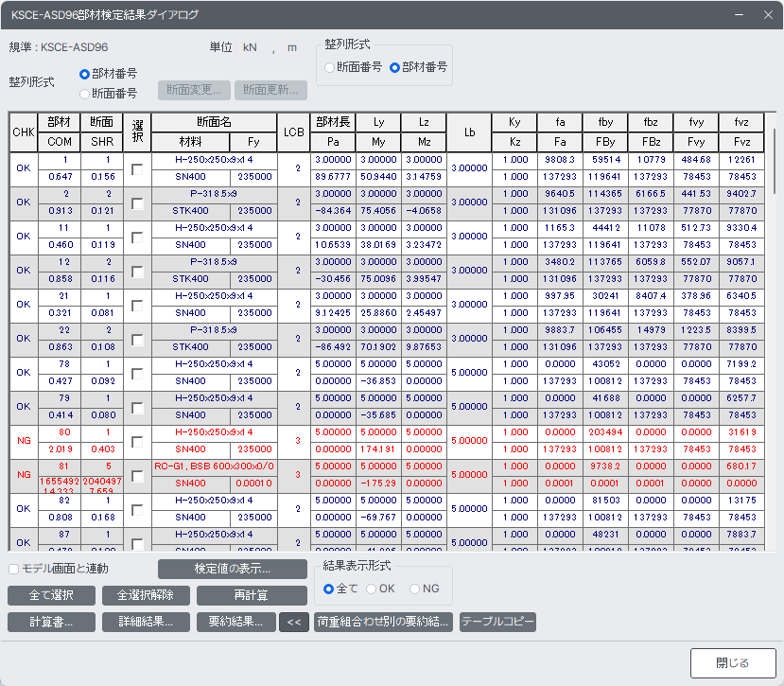
Task: Tick selection checkbox for NG member 80 row
Action: [x=137, y=441]
